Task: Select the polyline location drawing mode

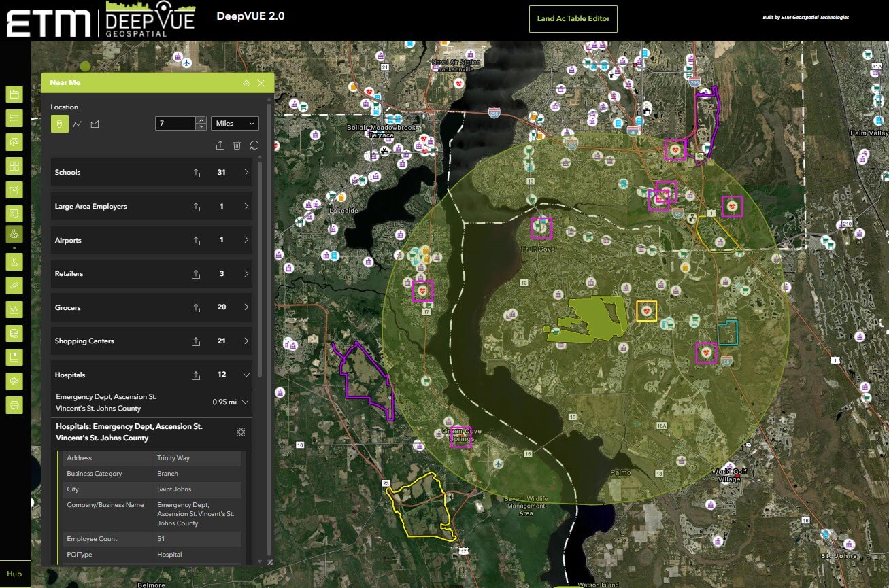Action: 78,124
